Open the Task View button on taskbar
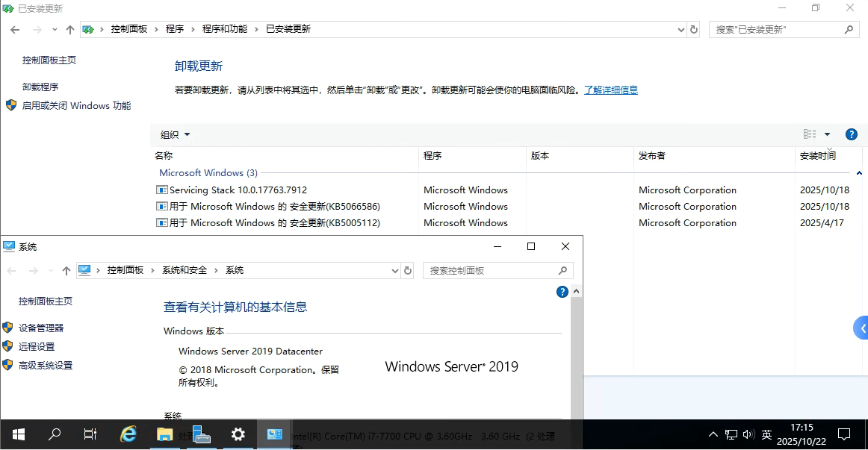Screen dimensions: 868x450 (x=90, y=434)
